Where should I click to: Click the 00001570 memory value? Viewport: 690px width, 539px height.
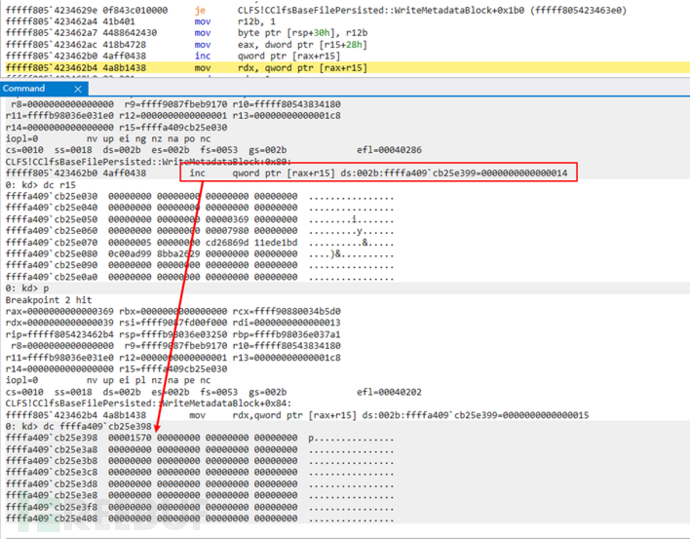[x=130, y=438]
